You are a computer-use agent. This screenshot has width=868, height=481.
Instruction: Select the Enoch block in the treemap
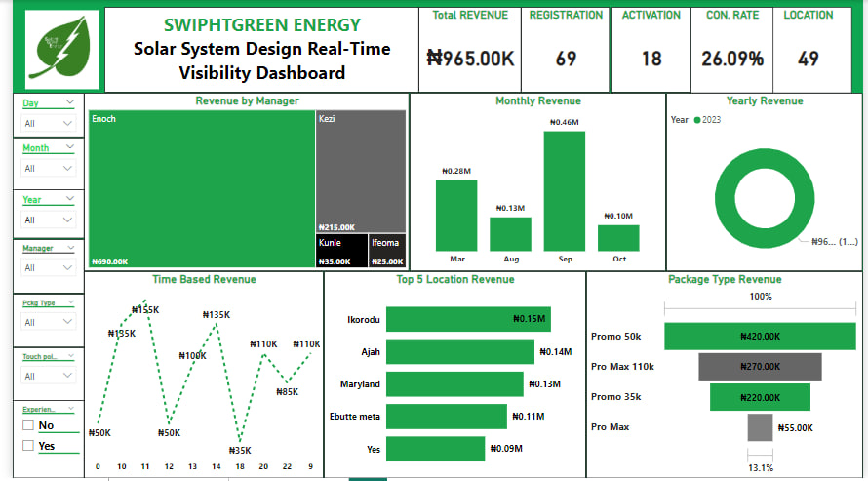pyautogui.click(x=202, y=188)
